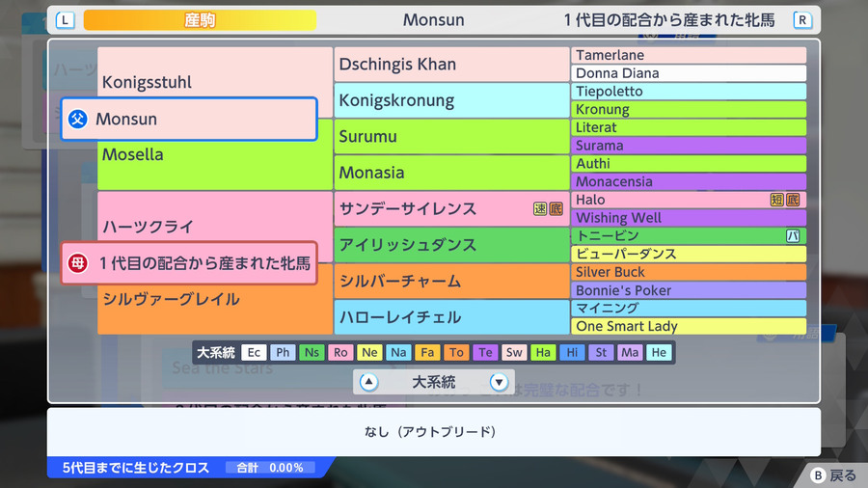Screen dimensions: 868x488
Task: Select Konigsstuhl in the pedigree
Action: [x=215, y=82]
